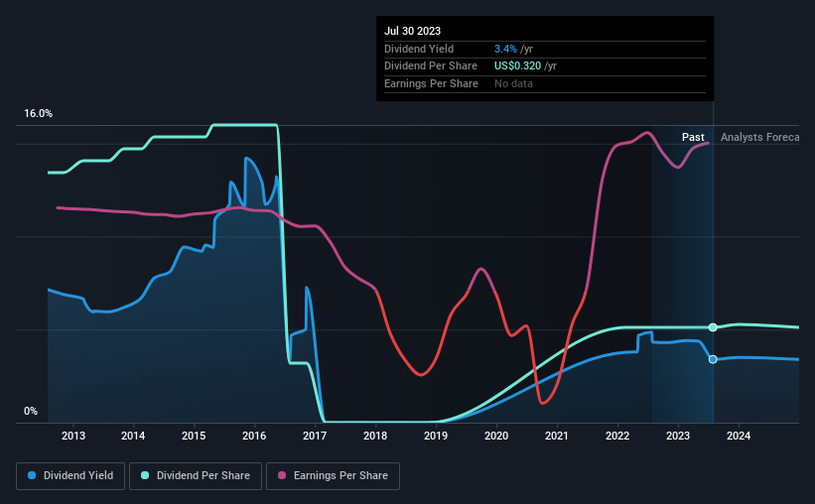Click the 2019 x-axis label

(436, 436)
